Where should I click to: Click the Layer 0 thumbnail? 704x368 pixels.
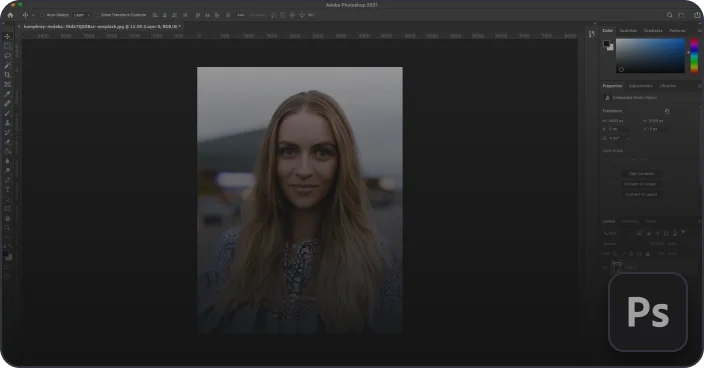coord(616,267)
